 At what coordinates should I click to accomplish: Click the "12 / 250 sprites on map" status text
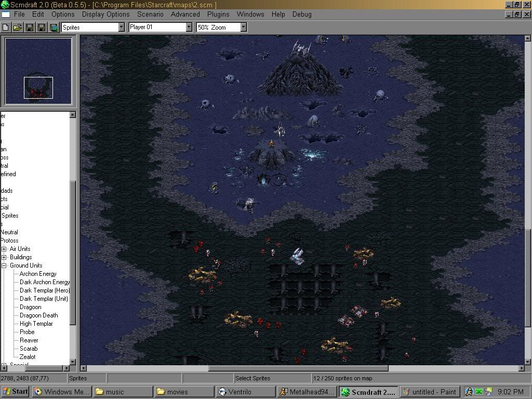pos(343,378)
